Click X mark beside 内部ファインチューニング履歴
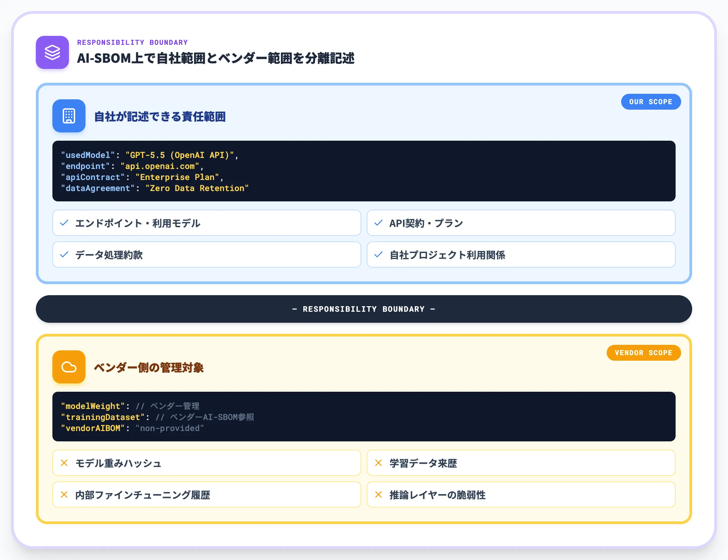 click(64, 494)
